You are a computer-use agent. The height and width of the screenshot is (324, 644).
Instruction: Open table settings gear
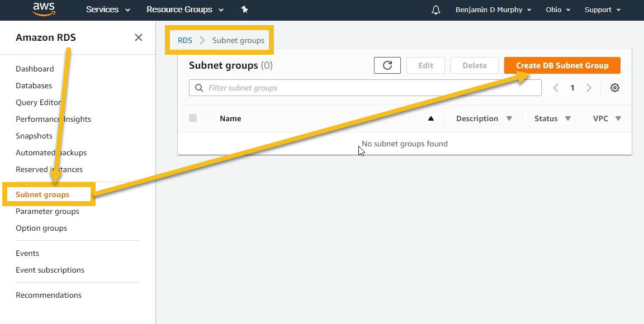[x=614, y=88]
